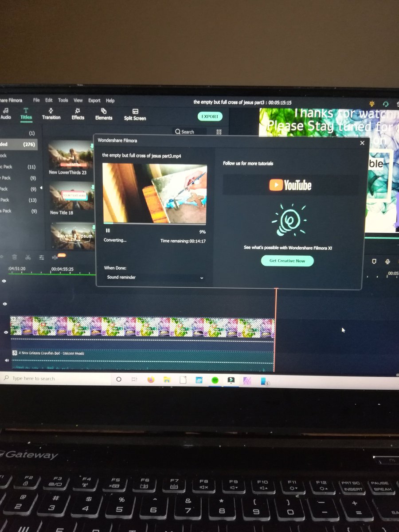The image size is (399, 532).
Task: Click the headset support icon in title bar
Action: 385,104
